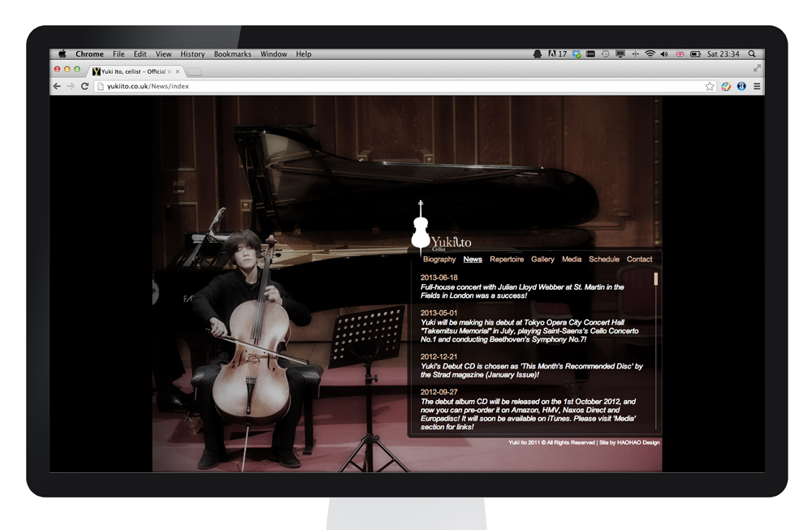
Task: Open the AirPlay display menu icon
Action: click(620, 54)
